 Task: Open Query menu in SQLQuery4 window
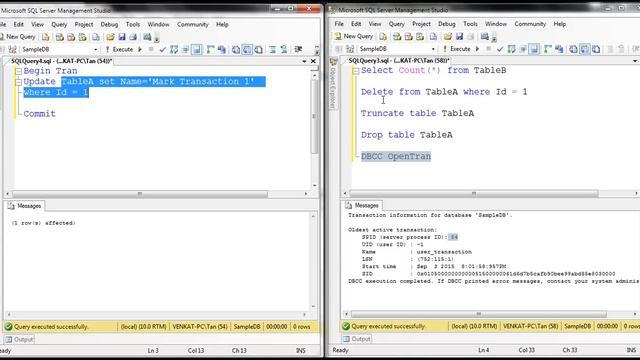59,24
